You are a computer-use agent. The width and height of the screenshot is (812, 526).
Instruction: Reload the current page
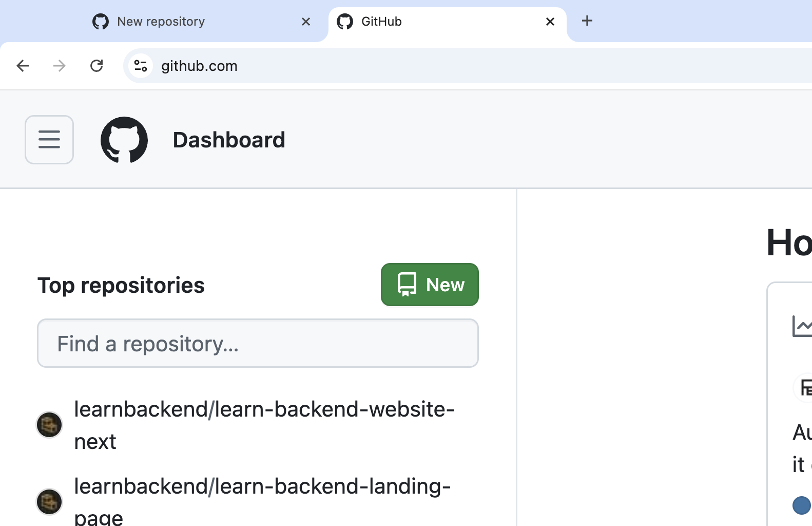(x=96, y=66)
